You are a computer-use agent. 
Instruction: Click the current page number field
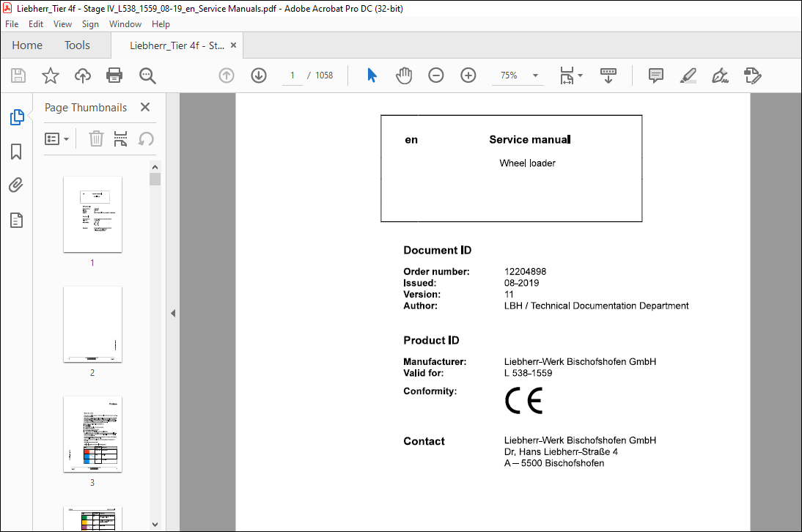293,75
